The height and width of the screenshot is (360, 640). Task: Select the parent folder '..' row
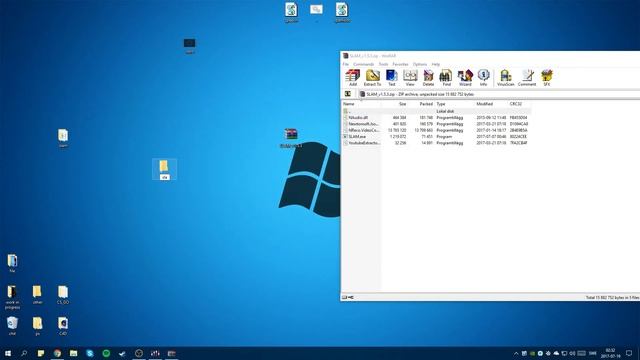pos(436,111)
